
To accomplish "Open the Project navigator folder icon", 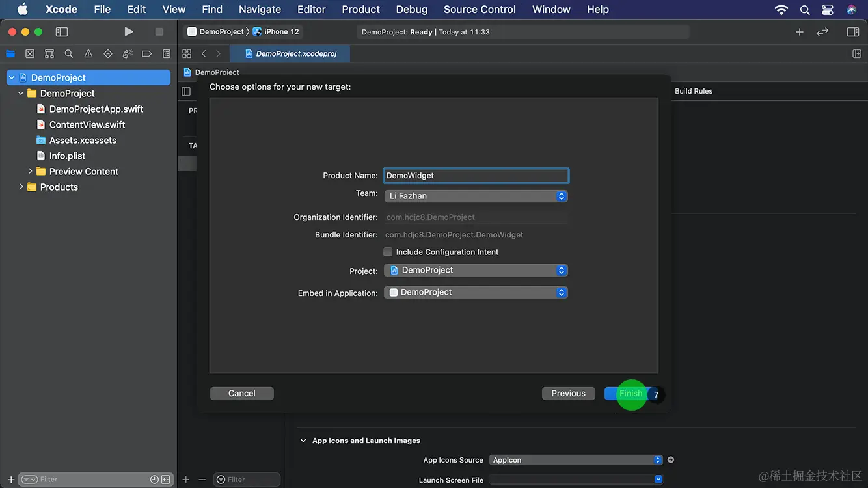I will [x=10, y=54].
